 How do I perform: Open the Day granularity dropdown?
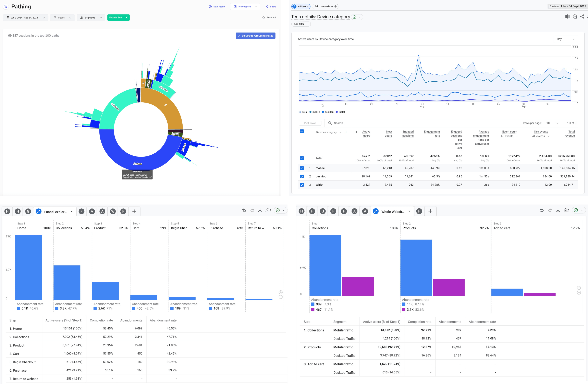tap(565, 39)
